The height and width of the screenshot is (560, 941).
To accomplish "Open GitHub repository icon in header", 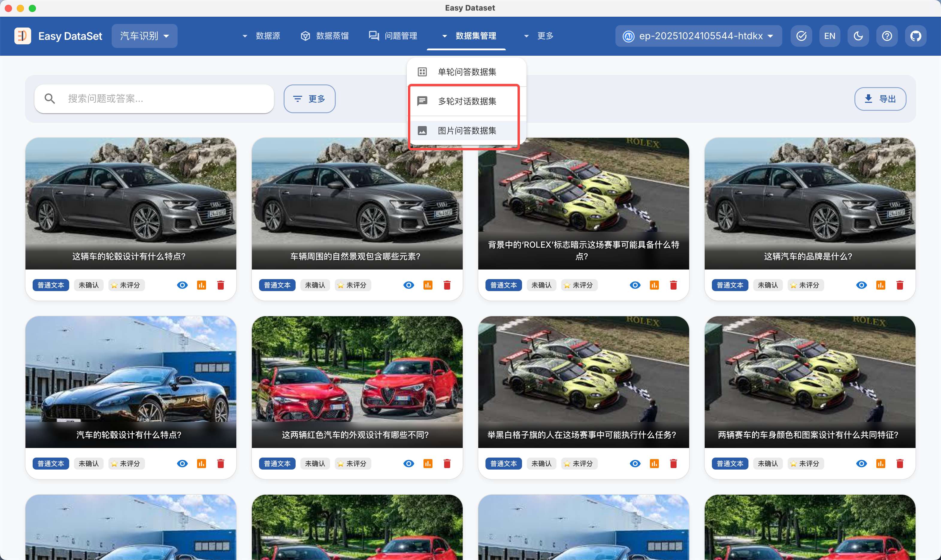I will [915, 36].
